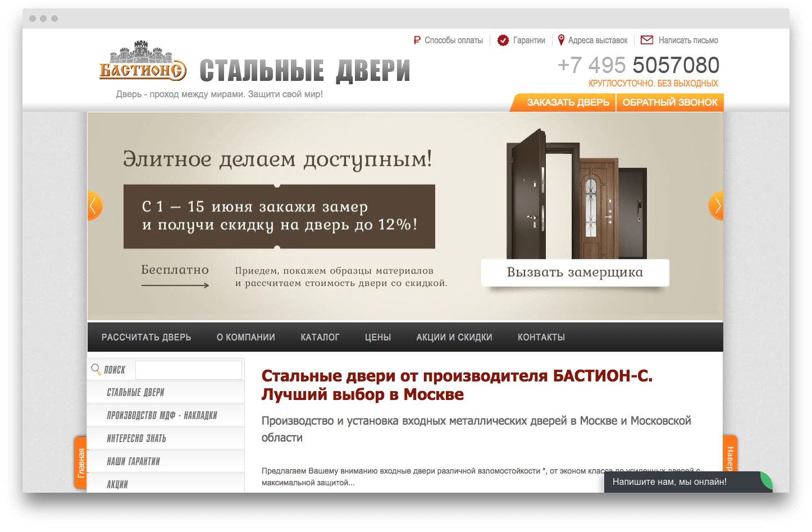Select Акции in the sidebar
The width and height of the screenshot is (812, 532).
pos(166,483)
